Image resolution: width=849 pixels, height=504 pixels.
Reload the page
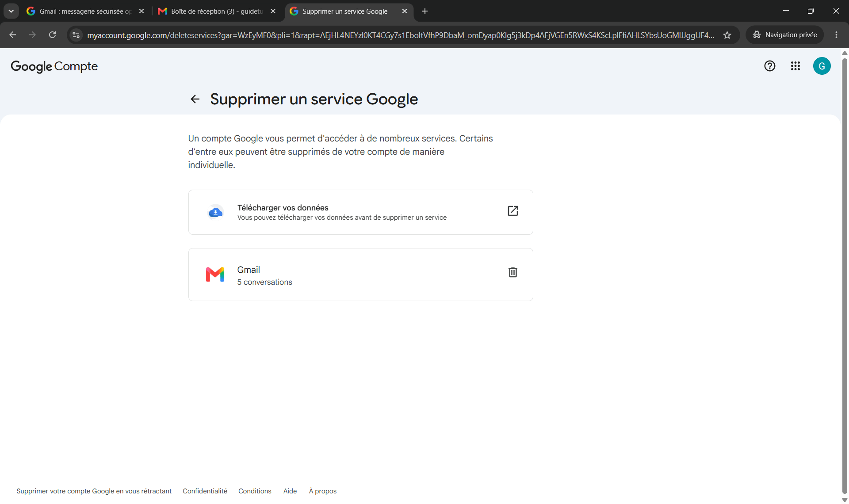[x=52, y=35]
